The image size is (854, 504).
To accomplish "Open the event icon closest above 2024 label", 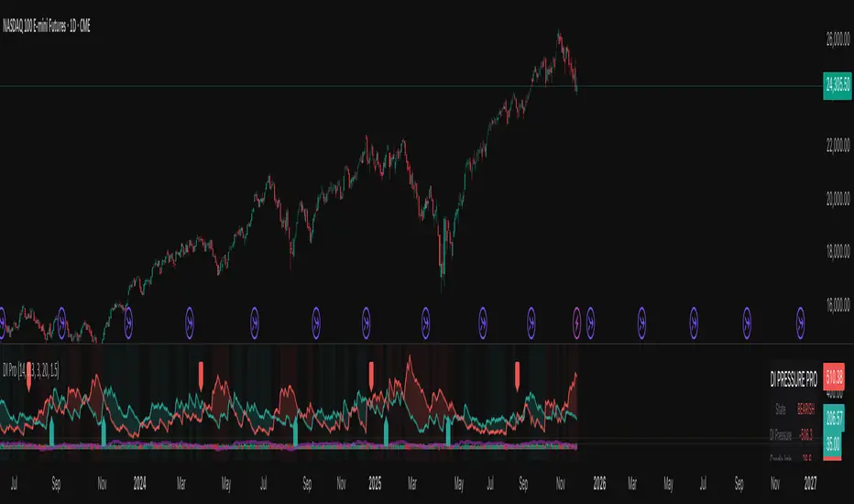I will click(x=128, y=323).
